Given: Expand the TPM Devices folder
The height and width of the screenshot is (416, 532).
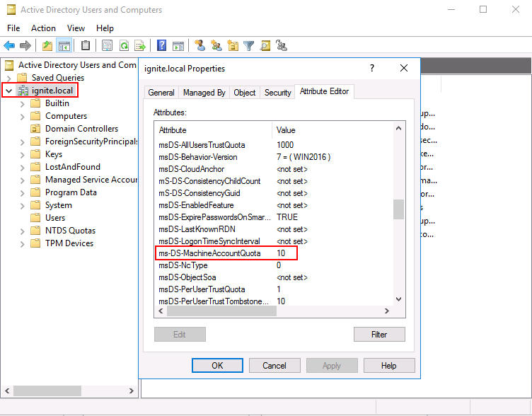Looking at the screenshot, I should click(23, 243).
